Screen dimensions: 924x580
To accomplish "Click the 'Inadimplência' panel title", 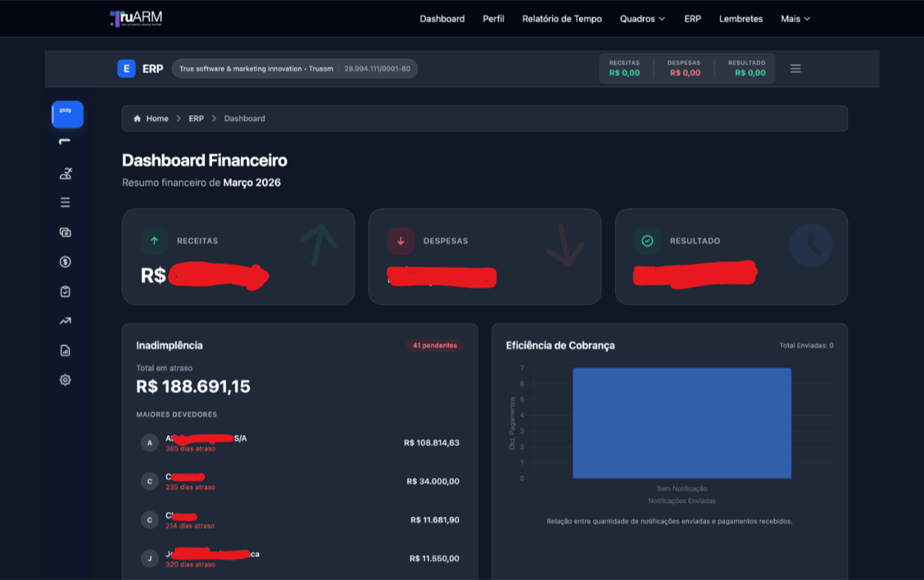I will 169,345.
